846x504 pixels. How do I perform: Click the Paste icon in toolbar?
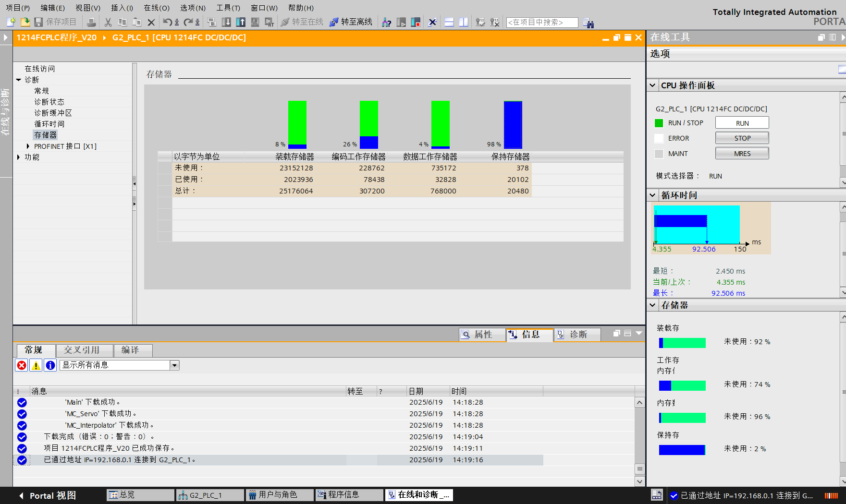point(137,22)
